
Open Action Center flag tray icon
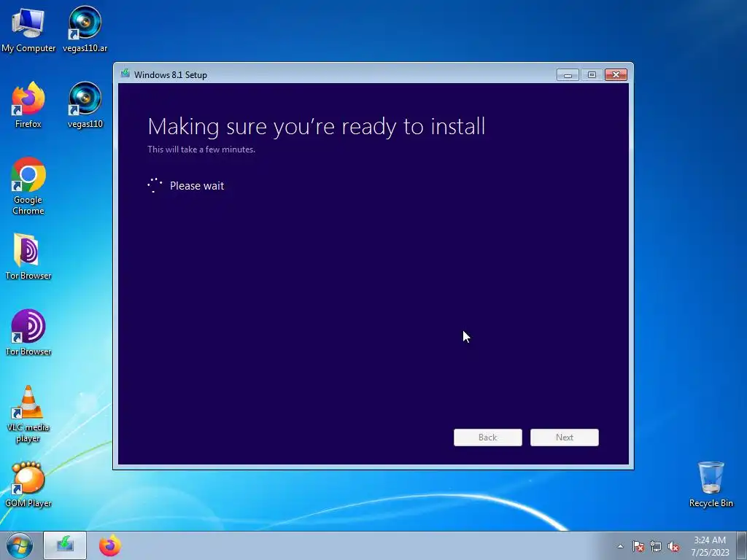pyautogui.click(x=638, y=546)
